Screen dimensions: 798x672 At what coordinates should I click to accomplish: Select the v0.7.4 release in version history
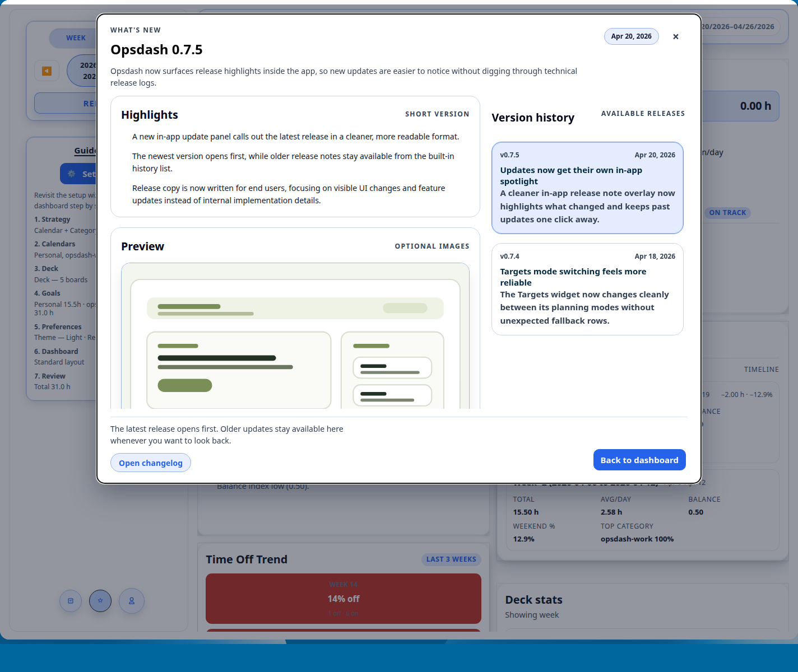(x=587, y=289)
